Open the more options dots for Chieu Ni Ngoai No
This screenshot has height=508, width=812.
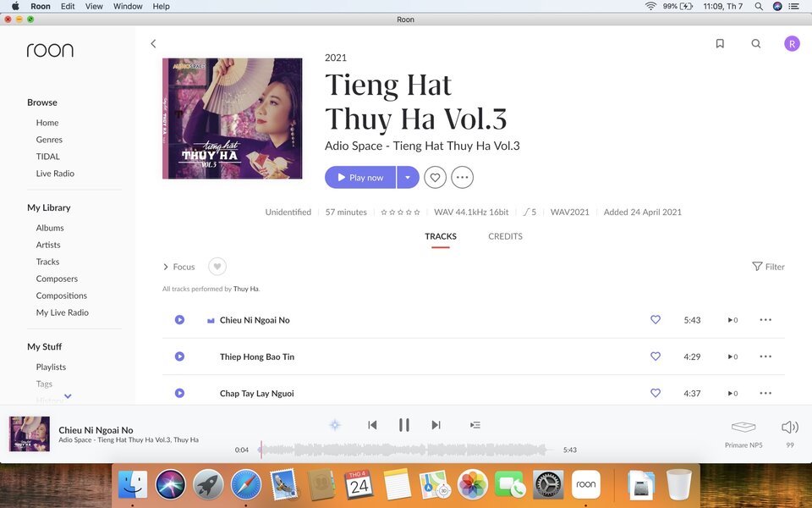pyautogui.click(x=766, y=320)
